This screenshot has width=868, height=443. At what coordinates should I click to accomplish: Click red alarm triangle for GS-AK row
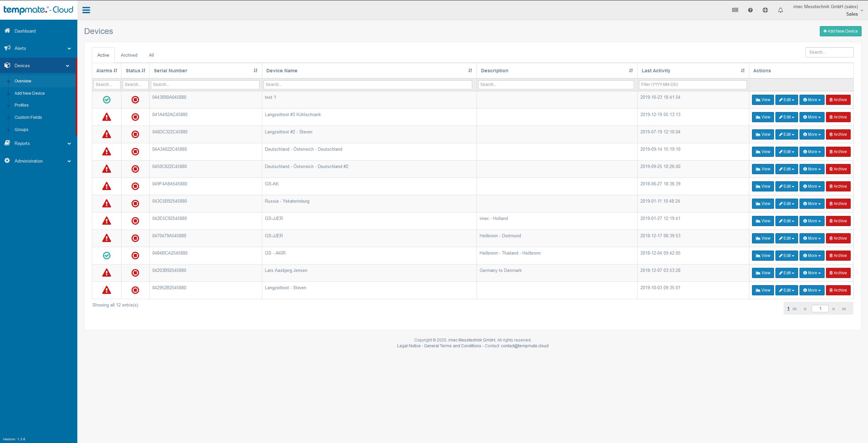[x=107, y=186]
